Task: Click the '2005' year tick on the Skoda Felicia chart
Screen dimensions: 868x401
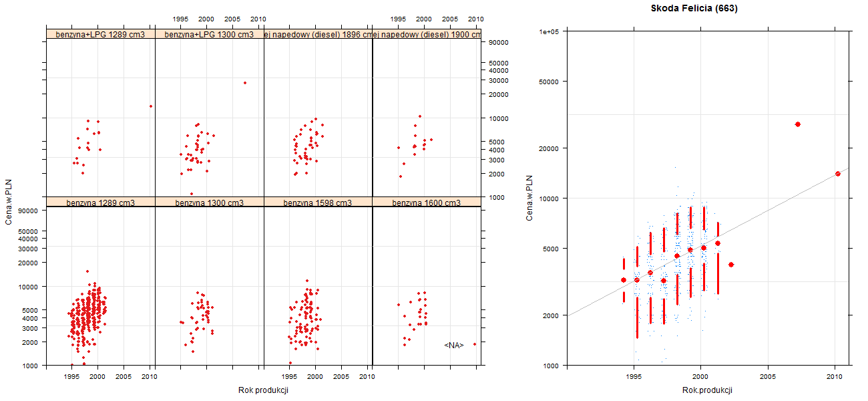Action: 768,377
